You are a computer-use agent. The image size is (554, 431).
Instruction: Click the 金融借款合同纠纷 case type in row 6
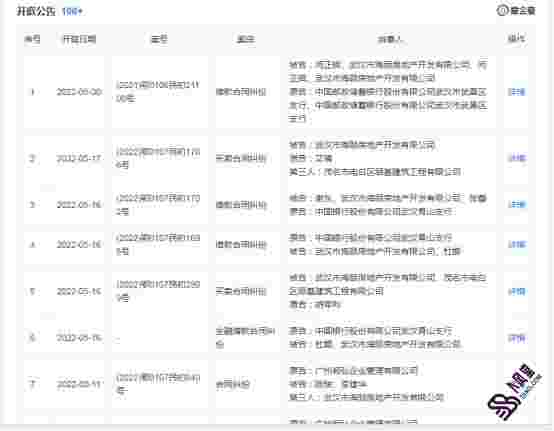(246, 337)
